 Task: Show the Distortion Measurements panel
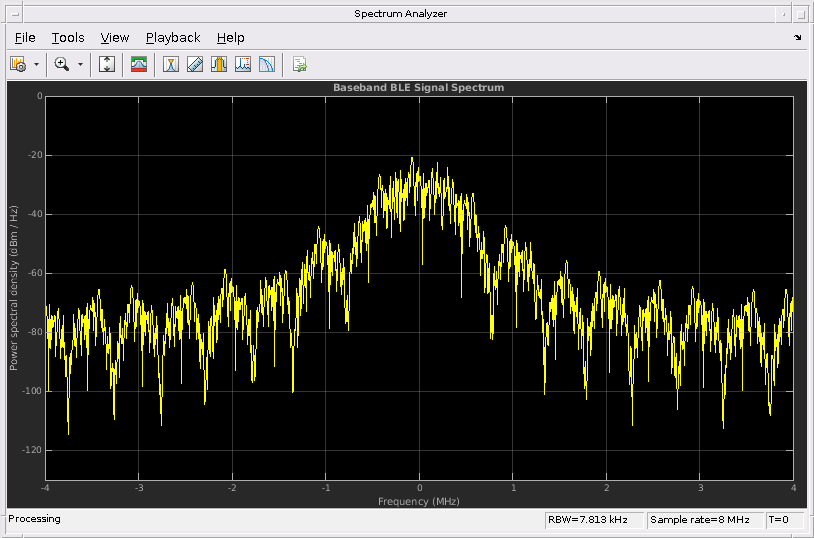point(243,64)
